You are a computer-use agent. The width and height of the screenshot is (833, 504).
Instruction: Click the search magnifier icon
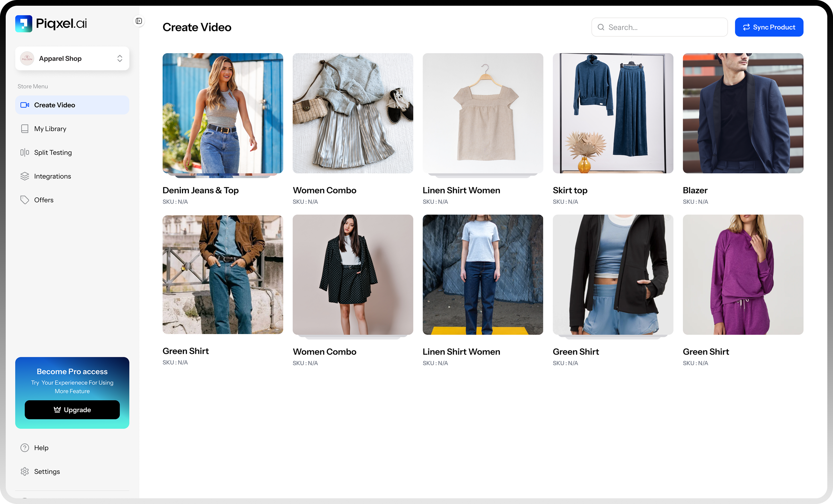click(x=601, y=27)
